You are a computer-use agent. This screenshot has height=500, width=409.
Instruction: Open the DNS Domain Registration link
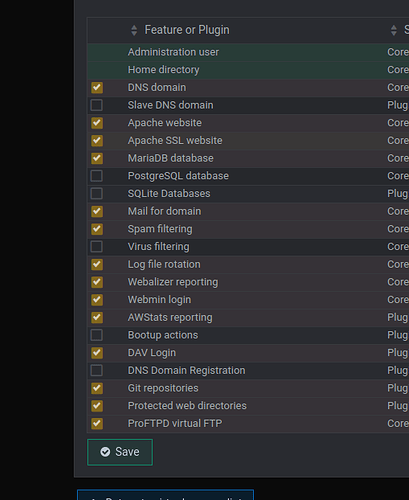[187, 370]
